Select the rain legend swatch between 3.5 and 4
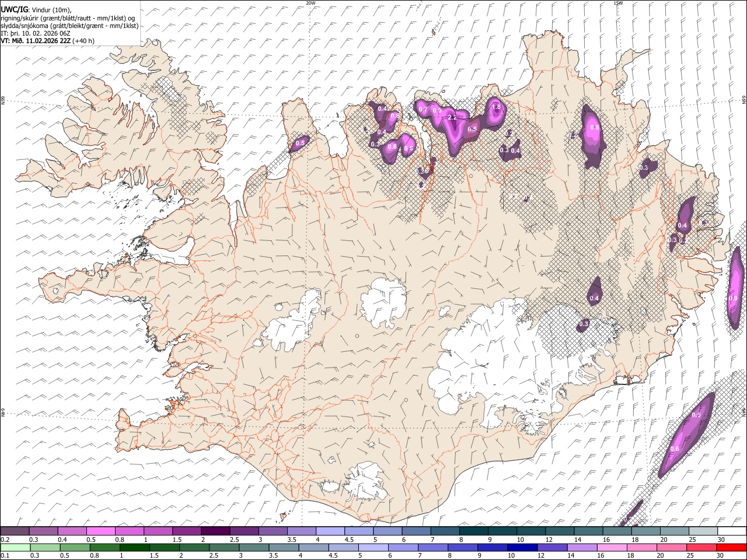 [x=284, y=547]
